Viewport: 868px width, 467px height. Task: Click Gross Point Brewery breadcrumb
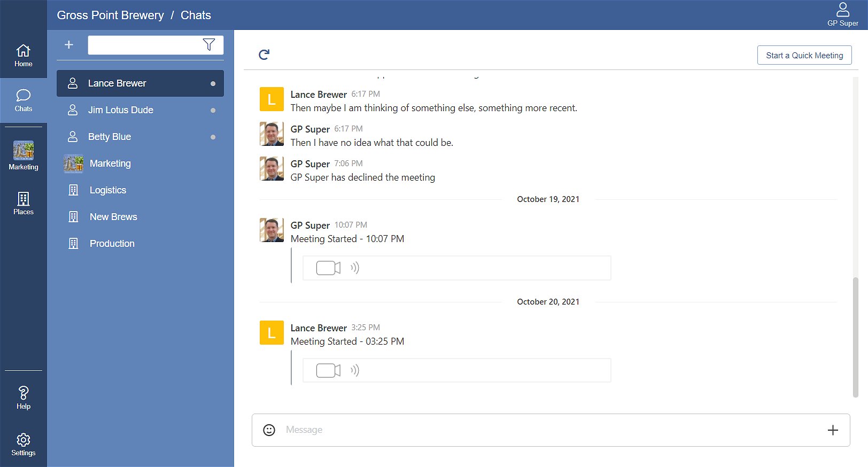point(110,15)
